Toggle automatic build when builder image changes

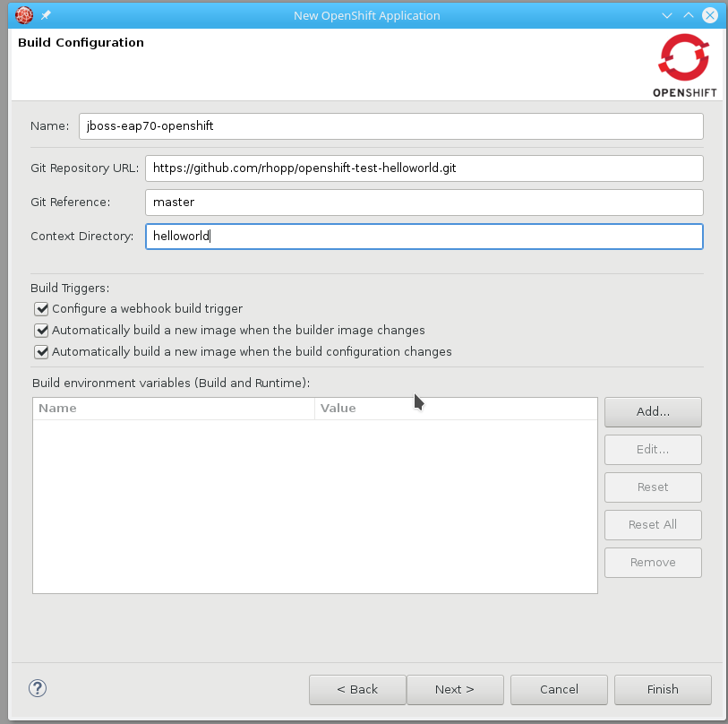coord(41,331)
